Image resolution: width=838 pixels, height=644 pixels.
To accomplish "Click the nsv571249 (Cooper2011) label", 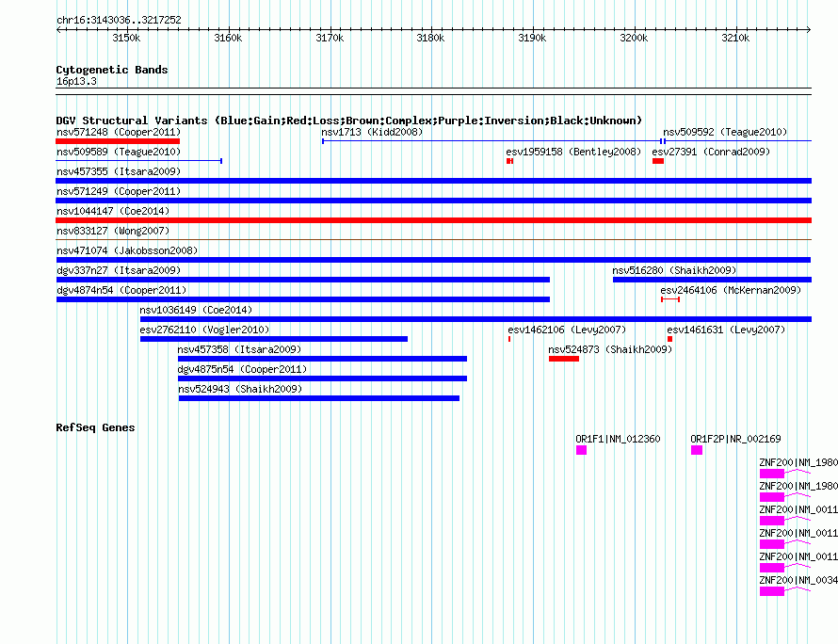I will pos(119,191).
